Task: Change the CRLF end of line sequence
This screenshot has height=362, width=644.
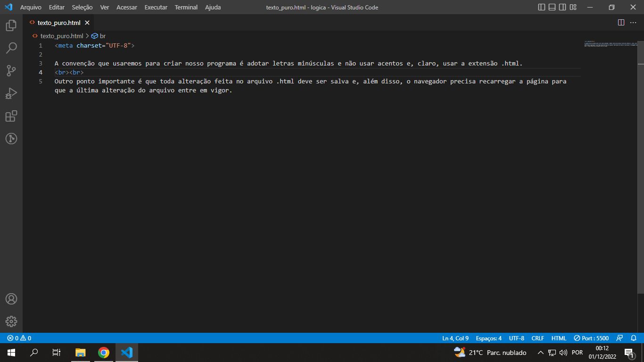Action: 538,338
